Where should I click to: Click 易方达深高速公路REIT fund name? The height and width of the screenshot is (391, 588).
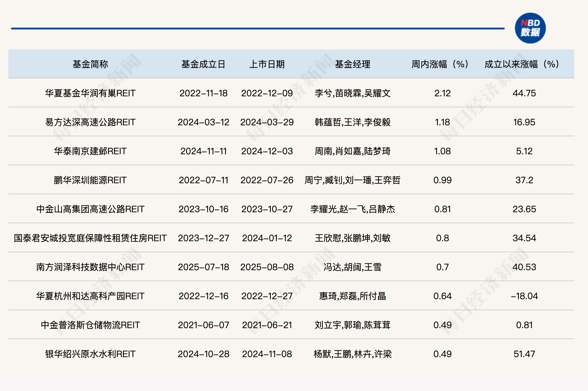click(90, 122)
